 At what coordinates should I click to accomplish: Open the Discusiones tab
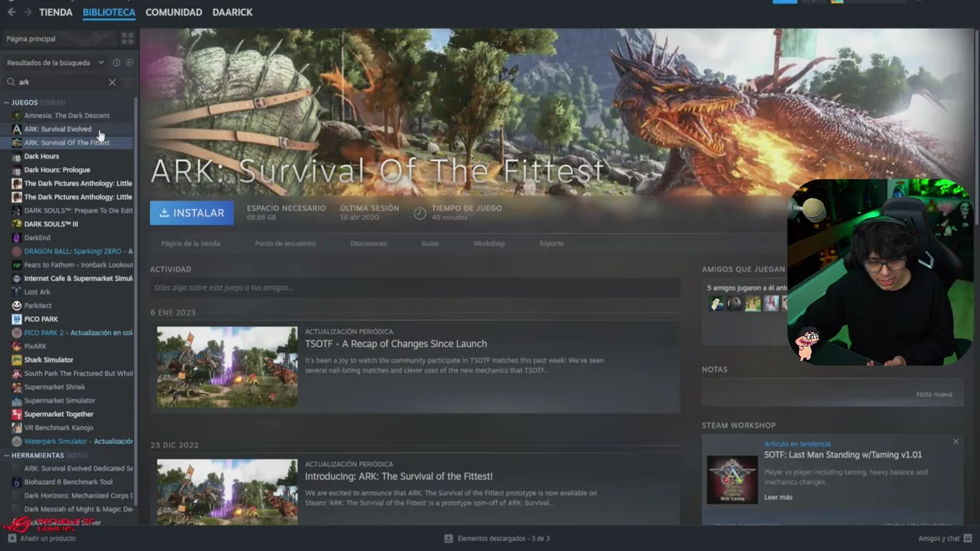coord(368,243)
